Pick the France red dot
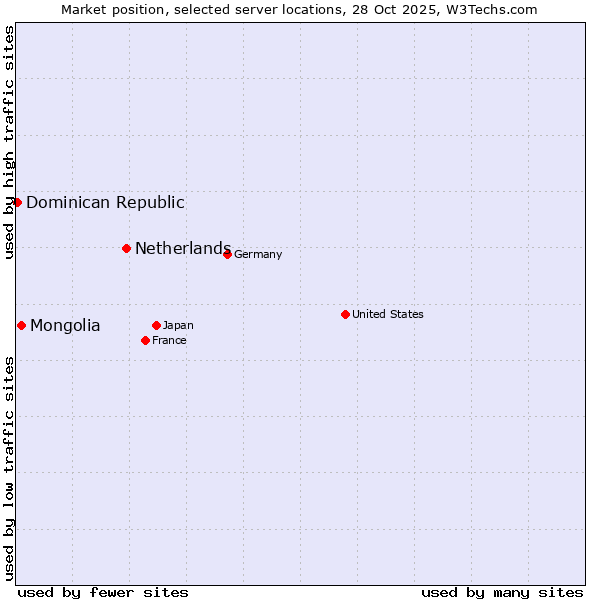 coord(145,340)
